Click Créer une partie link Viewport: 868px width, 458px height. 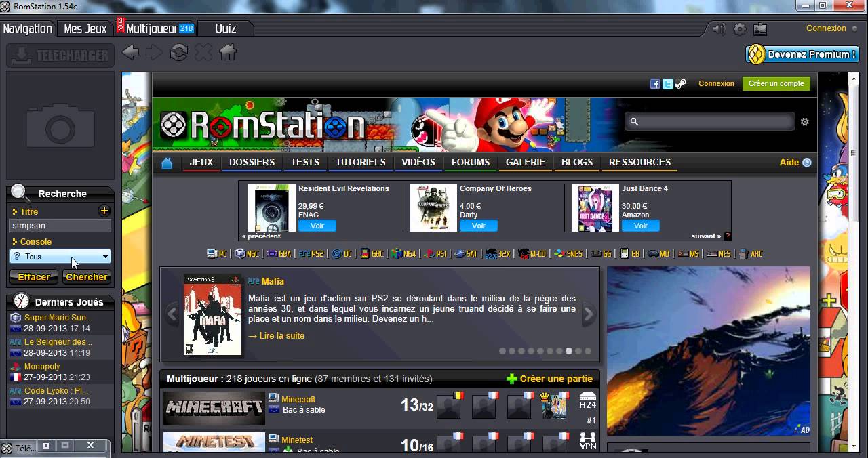pos(550,379)
